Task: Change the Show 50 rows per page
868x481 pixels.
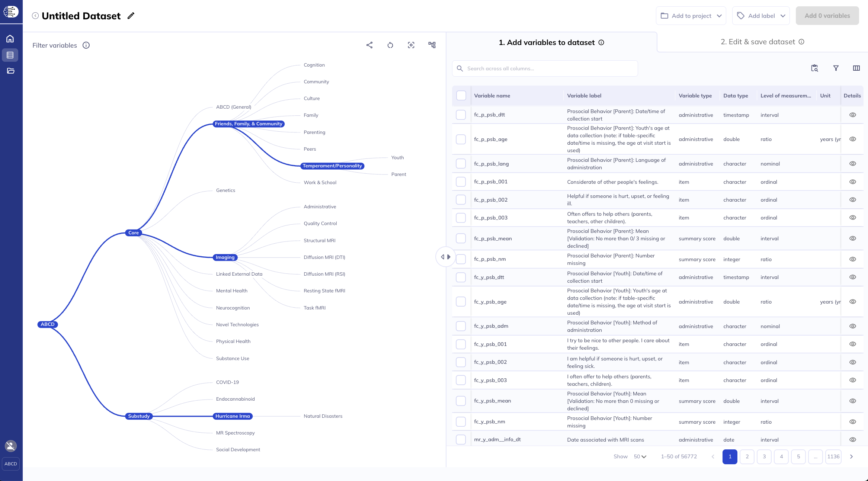Action: (x=640, y=456)
